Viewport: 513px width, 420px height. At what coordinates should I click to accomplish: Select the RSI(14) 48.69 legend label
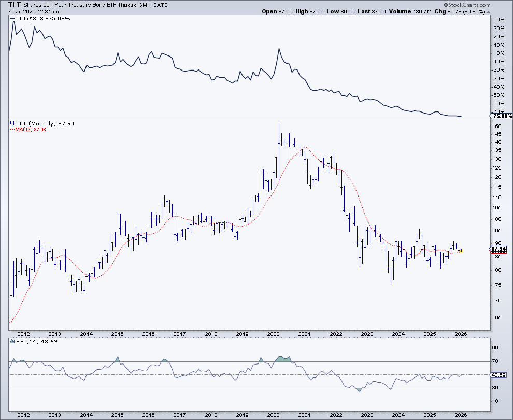click(37, 341)
